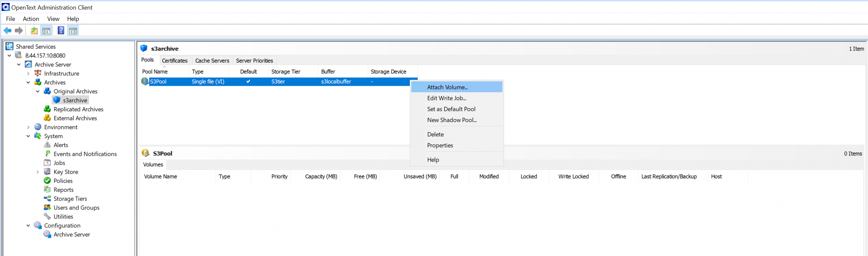Image resolution: width=868 pixels, height=256 pixels.
Task: Open the File menu
Action: (x=11, y=19)
